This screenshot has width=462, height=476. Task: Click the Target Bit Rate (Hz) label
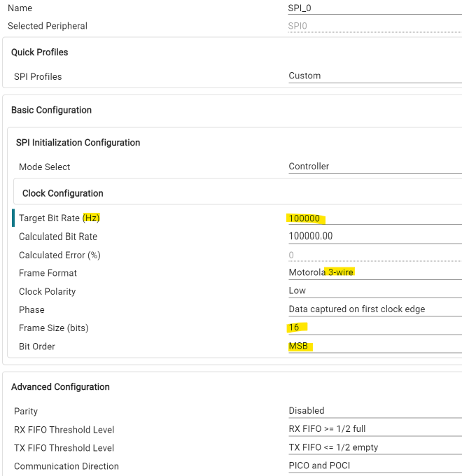(59, 218)
